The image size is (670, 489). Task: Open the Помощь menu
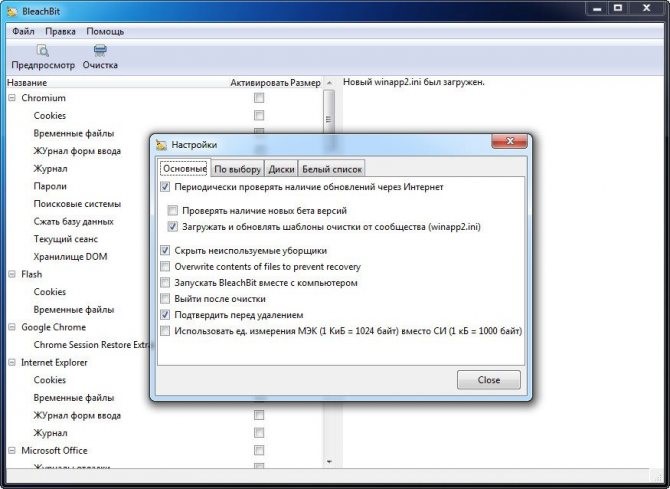105,31
